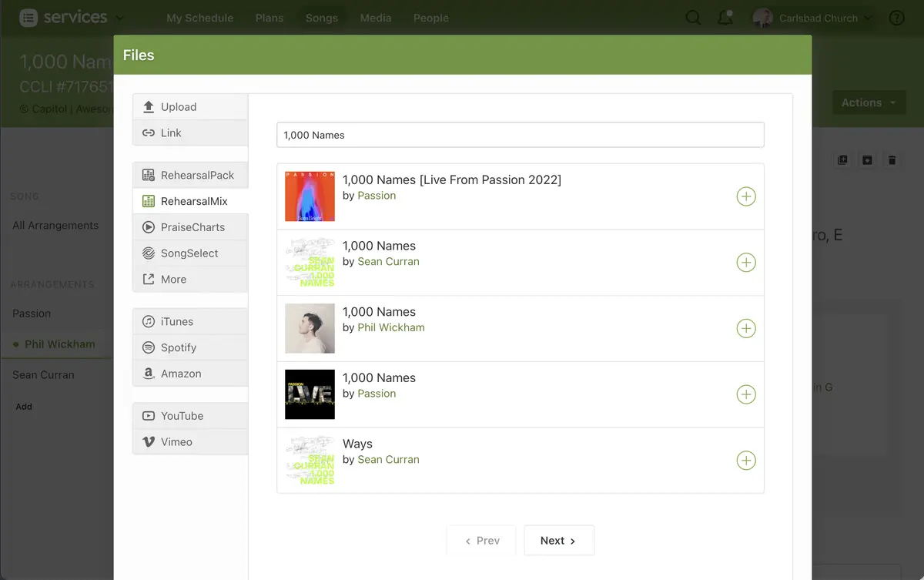
Task: Choose Spotify in sidebar
Action: [190, 347]
